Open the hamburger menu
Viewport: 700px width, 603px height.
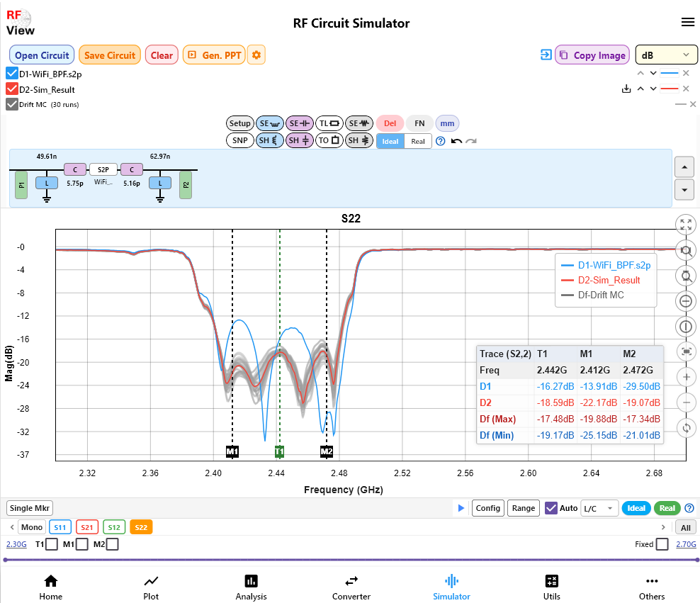pyautogui.click(x=687, y=22)
